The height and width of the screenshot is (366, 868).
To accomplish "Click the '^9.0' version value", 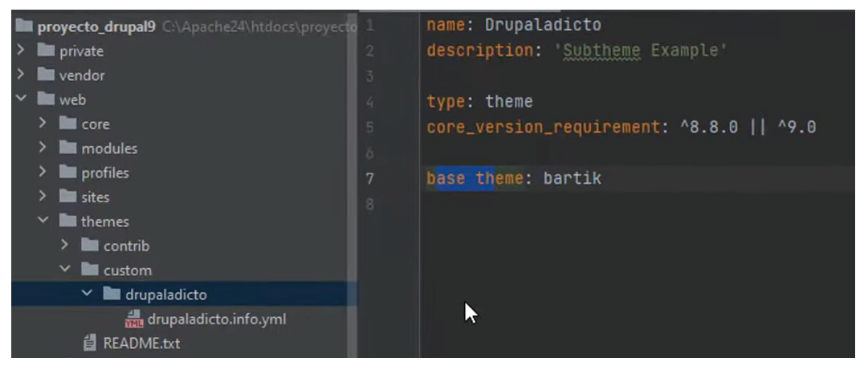I will click(x=796, y=128).
